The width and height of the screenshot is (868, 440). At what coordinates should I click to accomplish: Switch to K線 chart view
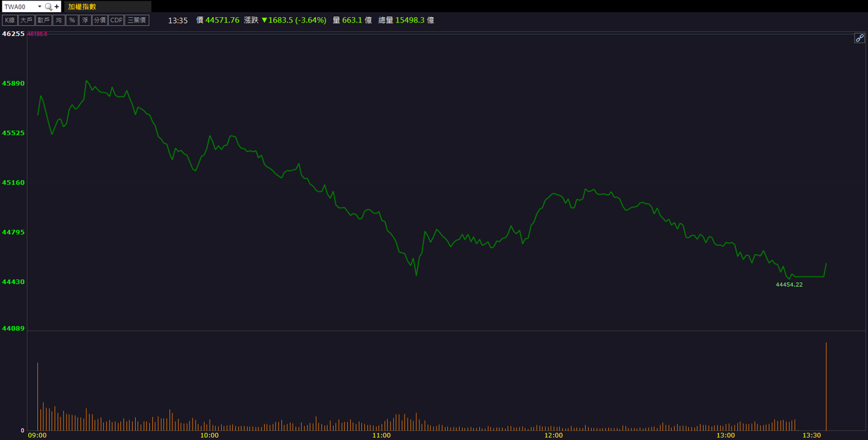tap(10, 20)
